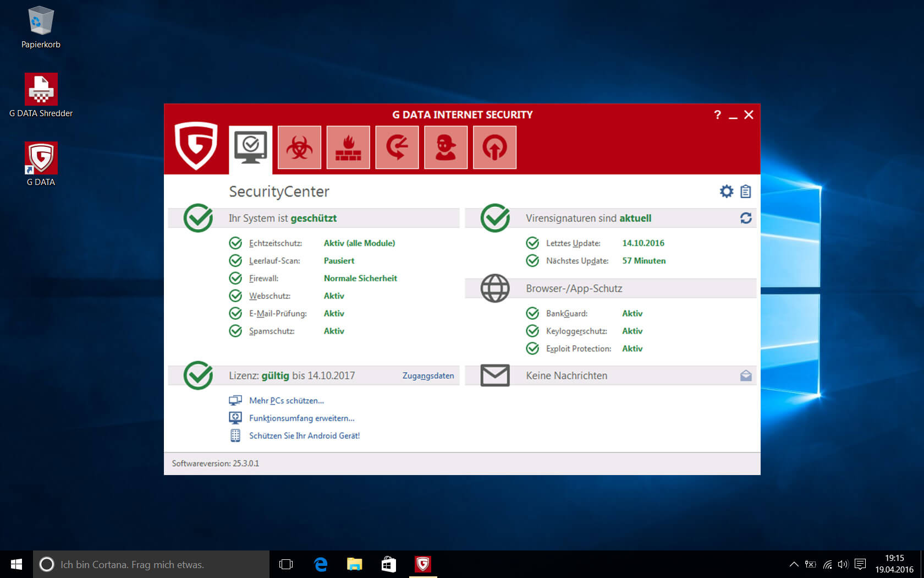This screenshot has height=578, width=924.
Task: Open the Windows Start menu
Action: click(x=16, y=564)
